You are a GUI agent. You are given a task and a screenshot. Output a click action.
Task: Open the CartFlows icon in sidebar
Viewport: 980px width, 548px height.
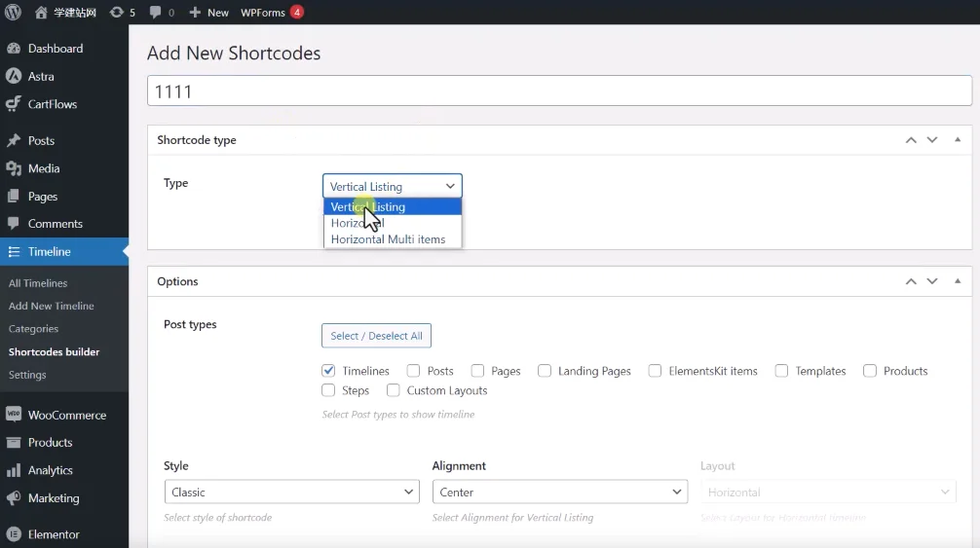coord(14,104)
